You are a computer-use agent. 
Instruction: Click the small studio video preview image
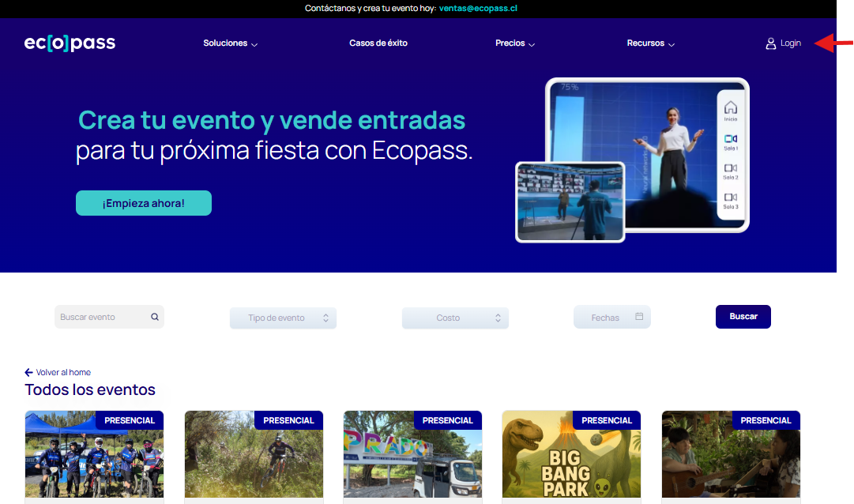tap(570, 202)
